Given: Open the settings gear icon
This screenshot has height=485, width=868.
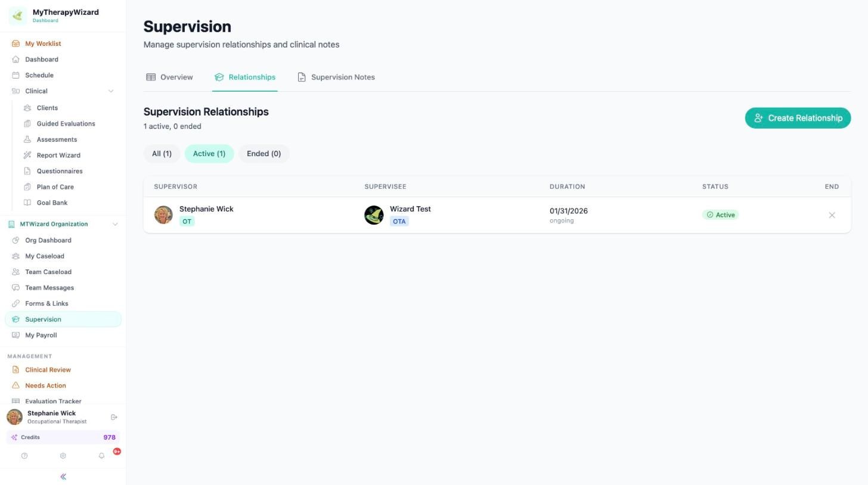Looking at the screenshot, I should (x=63, y=456).
